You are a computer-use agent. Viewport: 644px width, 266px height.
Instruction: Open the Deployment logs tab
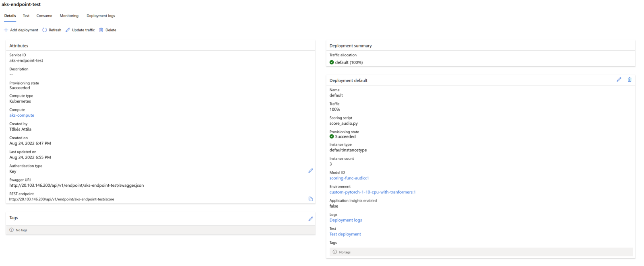(x=101, y=16)
